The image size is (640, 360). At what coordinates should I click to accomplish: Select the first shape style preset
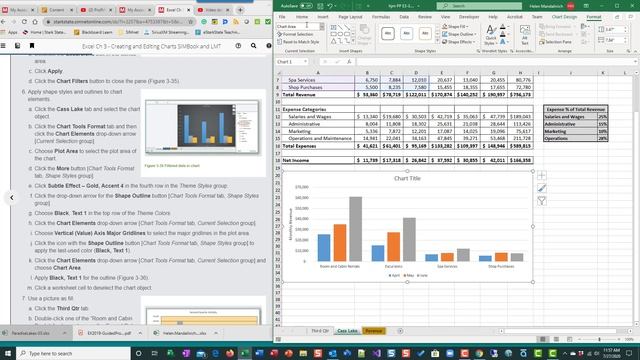388,33
